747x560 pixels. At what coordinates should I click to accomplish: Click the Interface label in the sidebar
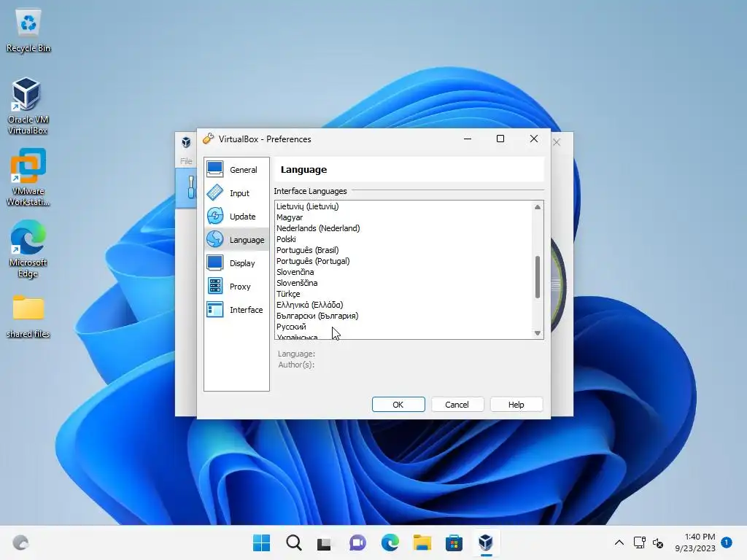coord(247,309)
